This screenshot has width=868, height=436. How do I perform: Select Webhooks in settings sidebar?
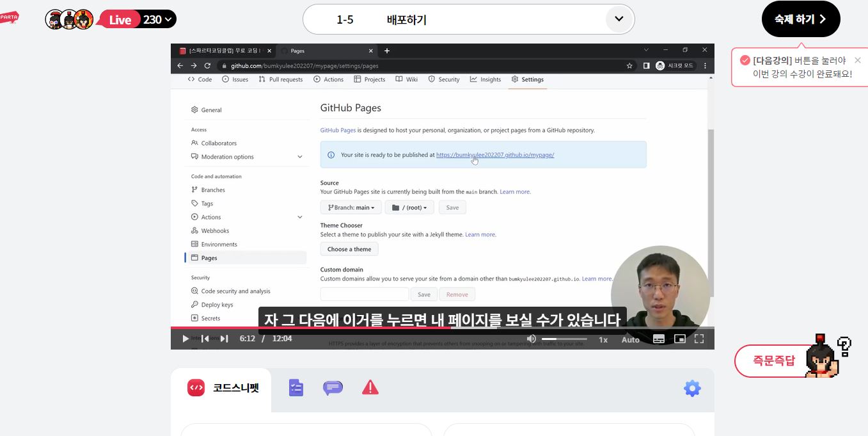(x=210, y=230)
